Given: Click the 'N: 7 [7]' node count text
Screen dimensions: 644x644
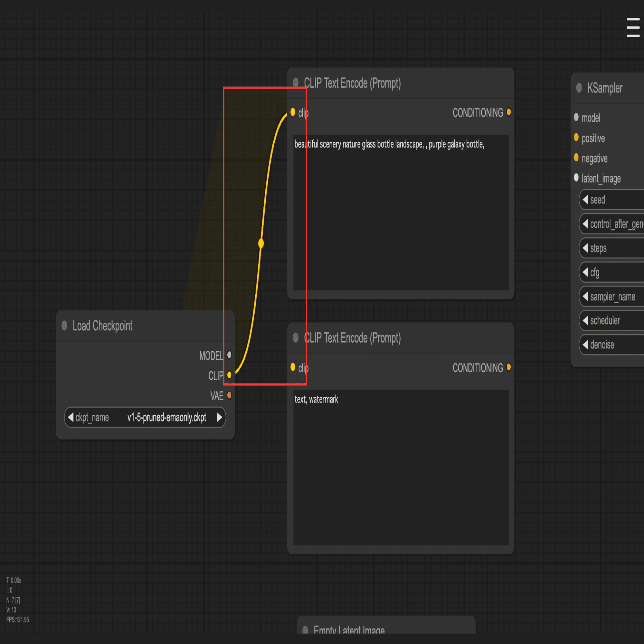Looking at the screenshot, I should (x=13, y=600).
